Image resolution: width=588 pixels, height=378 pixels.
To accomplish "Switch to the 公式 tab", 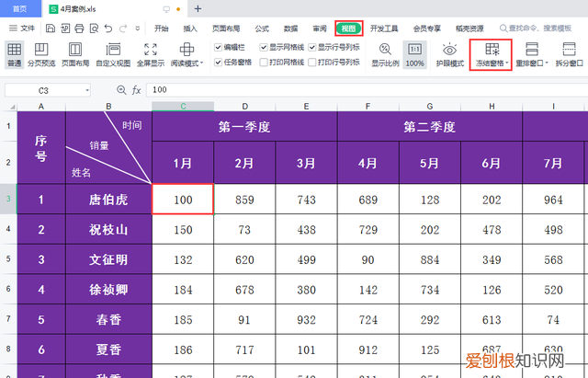I will click(262, 29).
